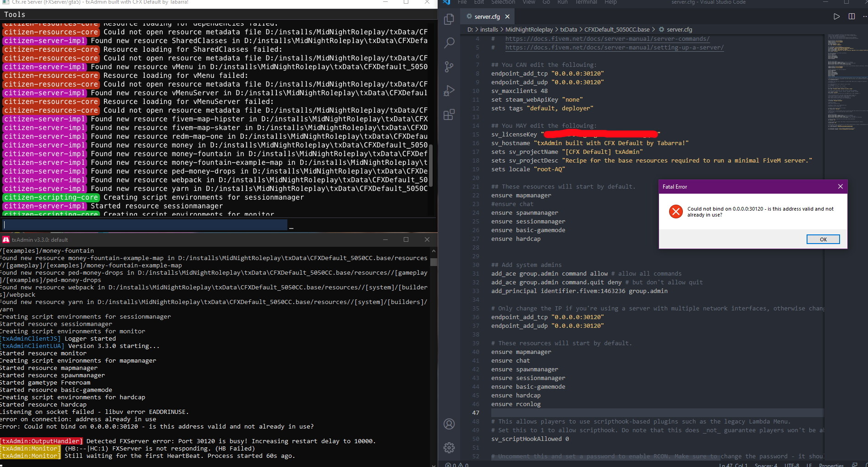The height and width of the screenshot is (467, 868).
Task: Open the setting-up-a-server docs link
Action: [615, 48]
